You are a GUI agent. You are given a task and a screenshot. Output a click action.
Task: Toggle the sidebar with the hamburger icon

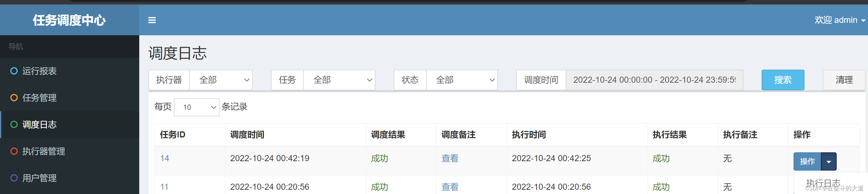pos(152,20)
